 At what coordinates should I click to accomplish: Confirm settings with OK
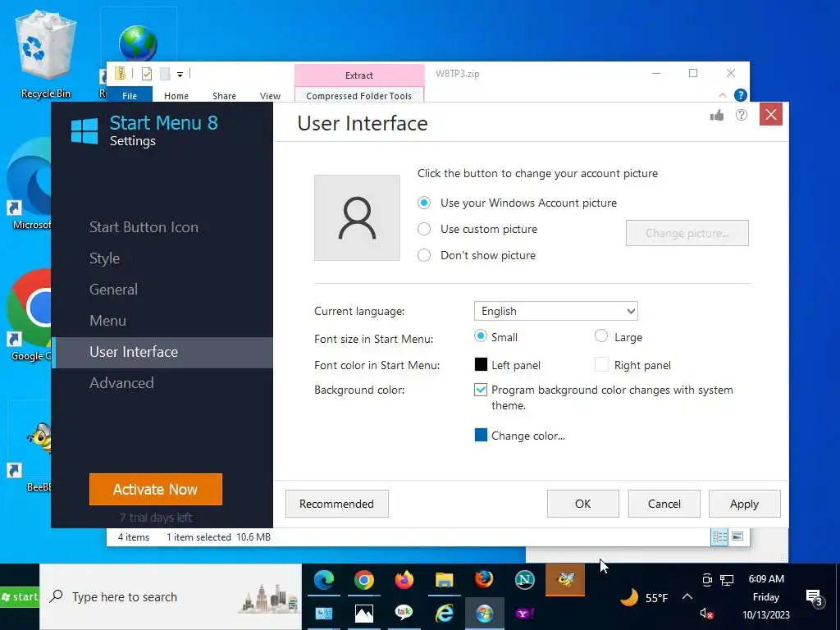[583, 504]
